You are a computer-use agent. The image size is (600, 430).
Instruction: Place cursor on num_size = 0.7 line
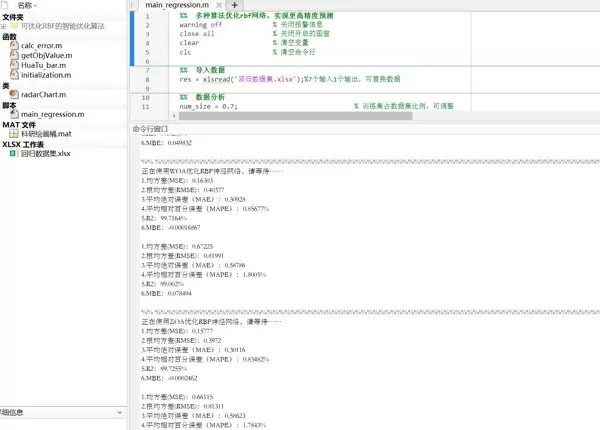coord(208,105)
